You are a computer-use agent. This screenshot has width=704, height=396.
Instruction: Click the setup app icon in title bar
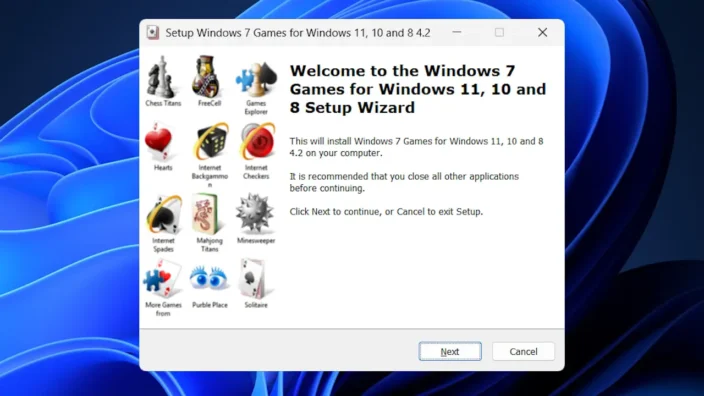[x=153, y=32]
